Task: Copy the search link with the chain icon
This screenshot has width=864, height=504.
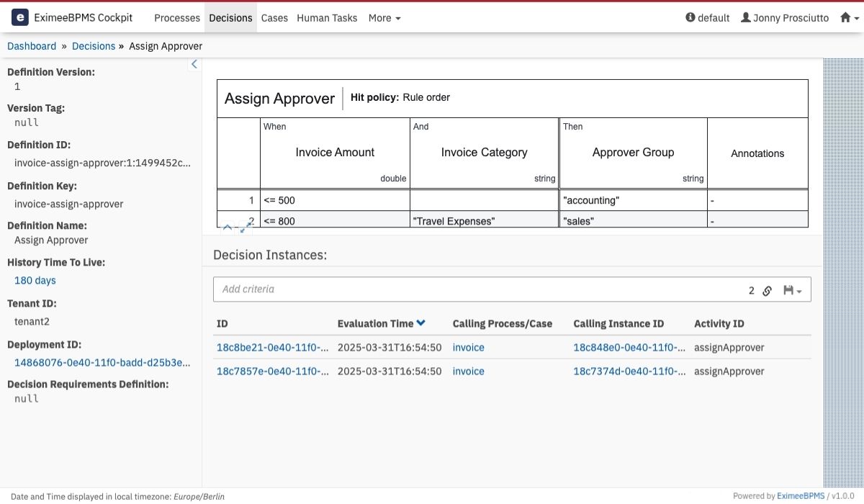Action: [768, 290]
